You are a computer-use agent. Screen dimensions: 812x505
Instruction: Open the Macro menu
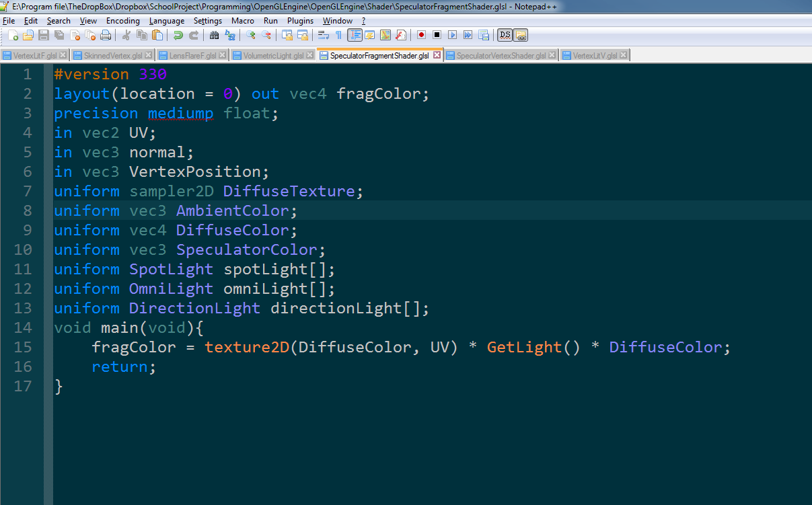243,21
